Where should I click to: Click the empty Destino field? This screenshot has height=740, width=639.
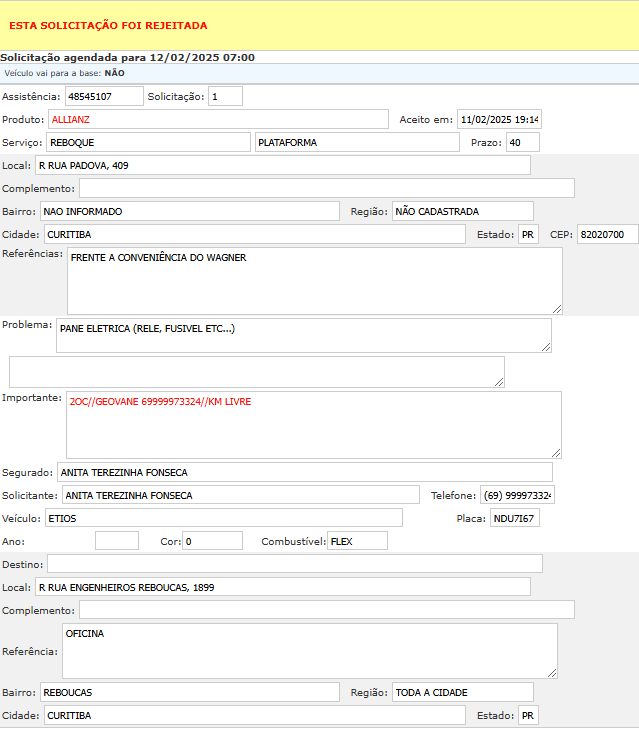click(294, 564)
